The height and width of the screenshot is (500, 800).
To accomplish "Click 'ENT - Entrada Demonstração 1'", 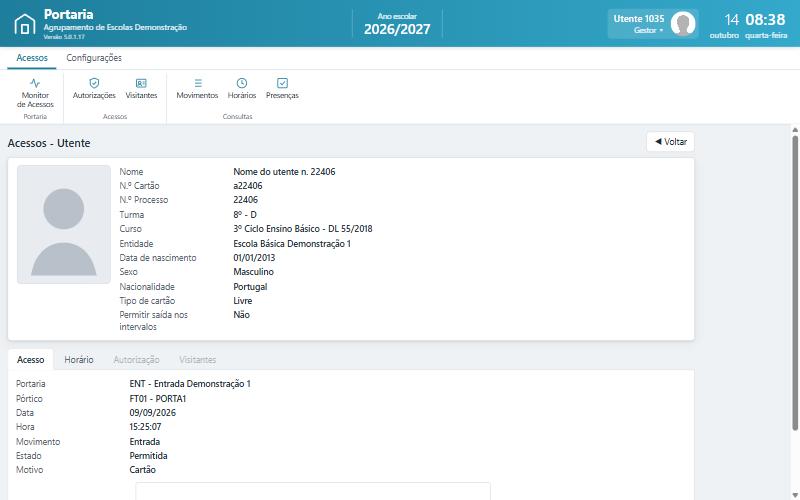I will tap(190, 384).
